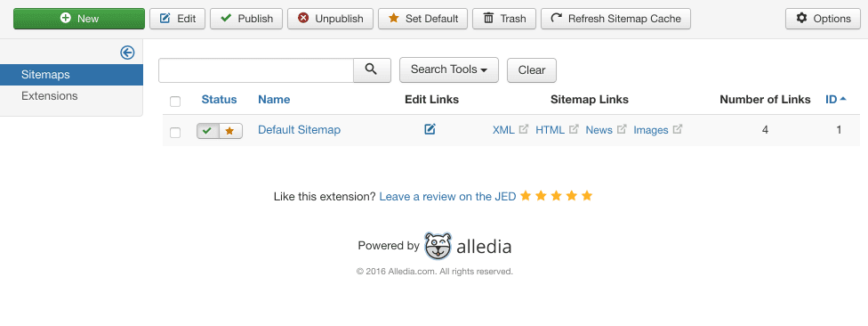Screen dimensions: 868x326
Task: Click Refresh Sitemap Cache button
Action: point(615,19)
